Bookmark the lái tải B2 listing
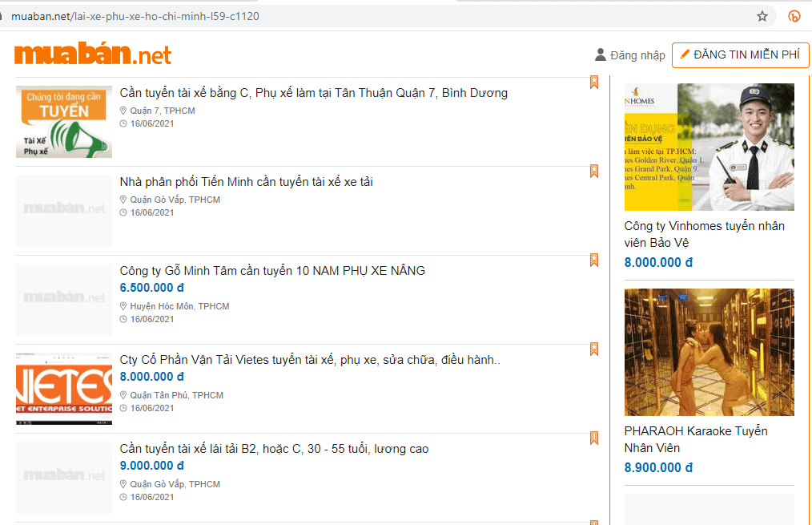Viewport: 812px width, 525px height. (x=594, y=438)
